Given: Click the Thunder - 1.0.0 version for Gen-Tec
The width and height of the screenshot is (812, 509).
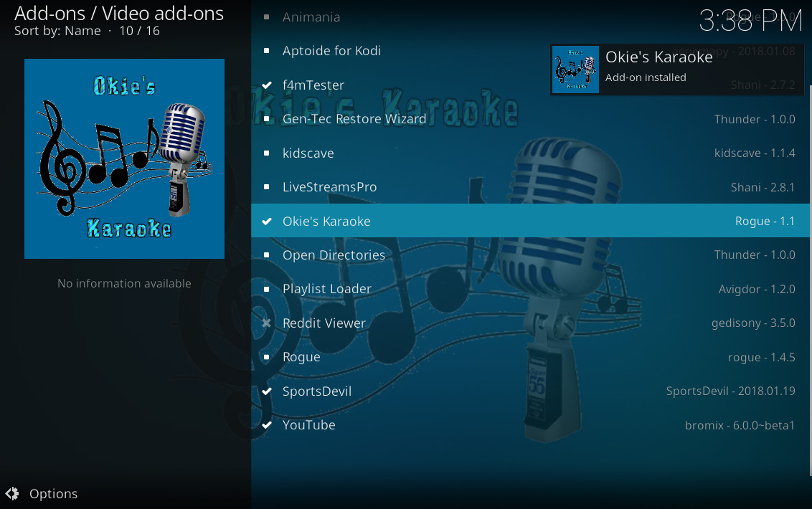Looking at the screenshot, I should (755, 119).
